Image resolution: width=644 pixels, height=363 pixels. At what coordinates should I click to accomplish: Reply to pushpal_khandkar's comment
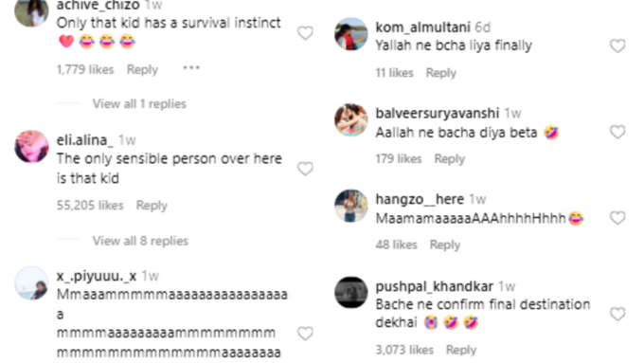(461, 350)
